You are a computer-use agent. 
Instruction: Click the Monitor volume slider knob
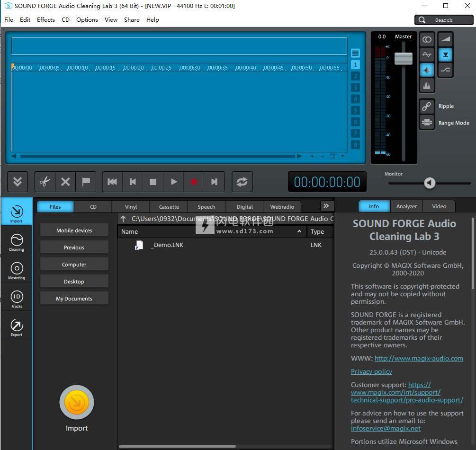pyautogui.click(x=430, y=183)
